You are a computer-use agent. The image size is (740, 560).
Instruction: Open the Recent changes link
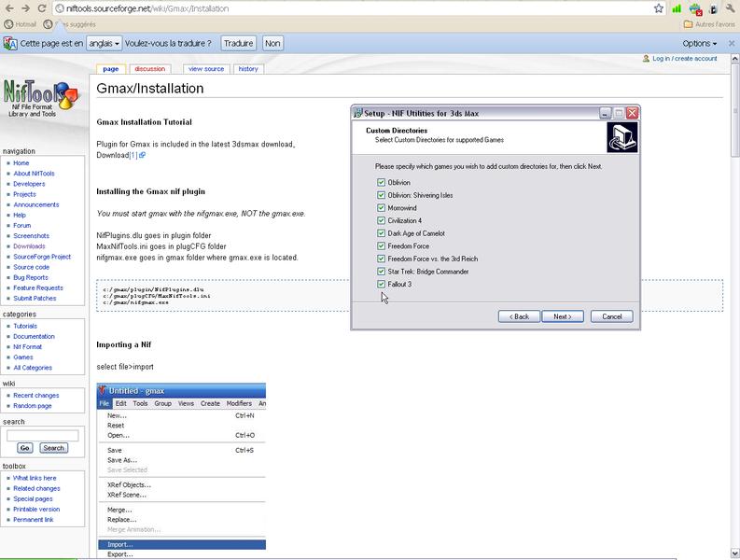pyautogui.click(x=36, y=395)
